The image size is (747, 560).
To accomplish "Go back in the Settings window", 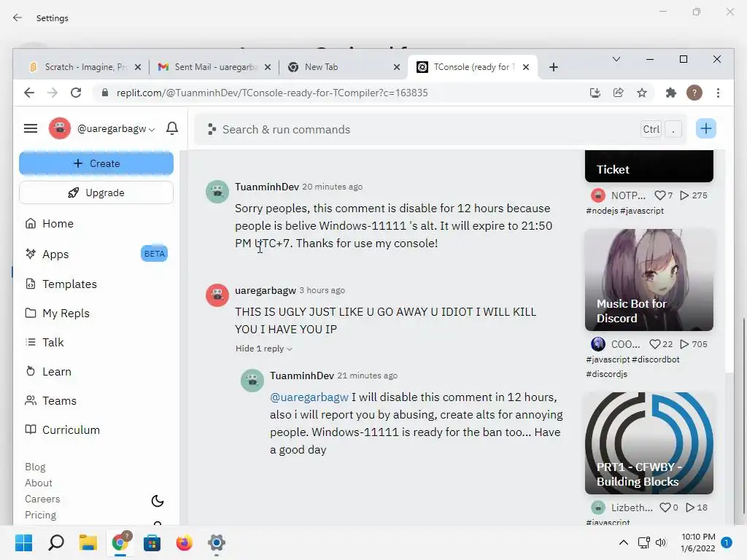I will point(18,17).
